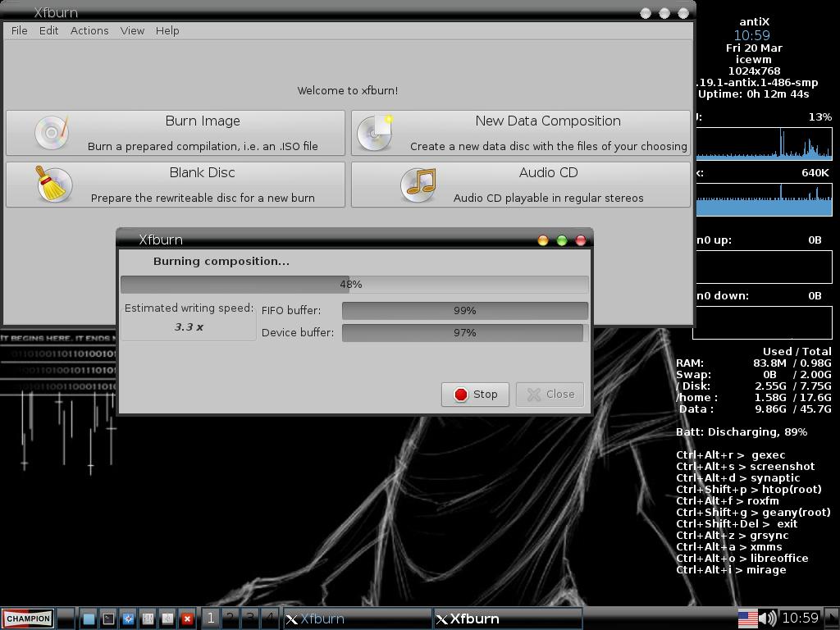This screenshot has width=840, height=630.
Task: Open the File menu in Xfburn
Action: (x=20, y=30)
